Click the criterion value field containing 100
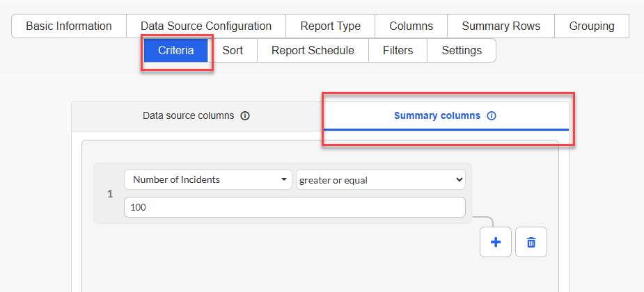644x292 pixels. coord(294,207)
